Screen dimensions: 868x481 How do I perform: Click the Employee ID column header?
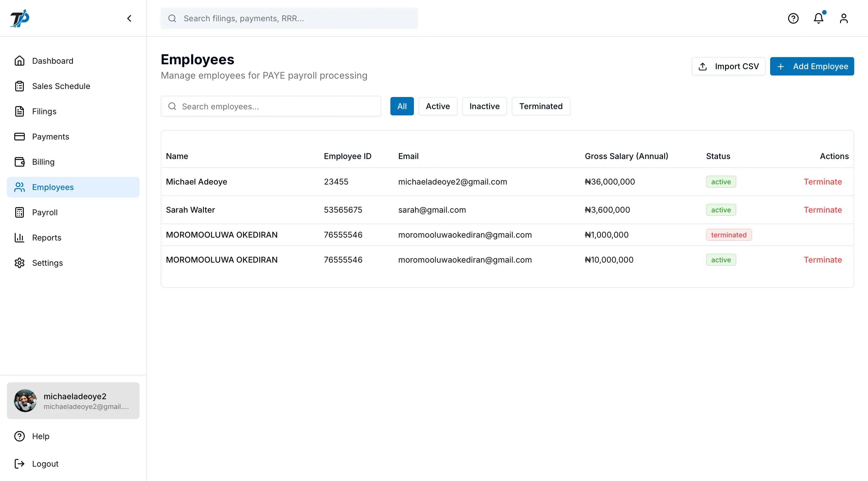(347, 156)
